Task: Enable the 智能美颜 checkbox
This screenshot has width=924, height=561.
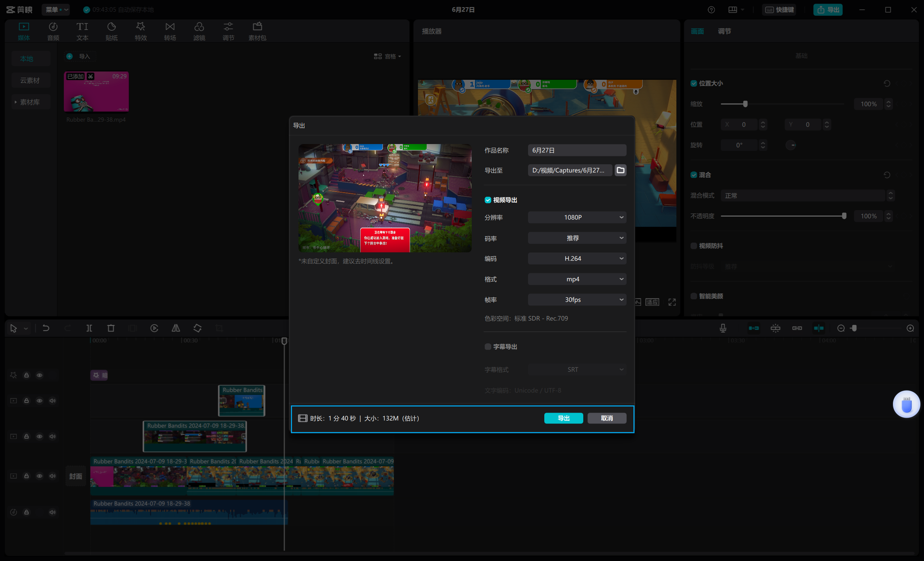Action: pyautogui.click(x=694, y=296)
